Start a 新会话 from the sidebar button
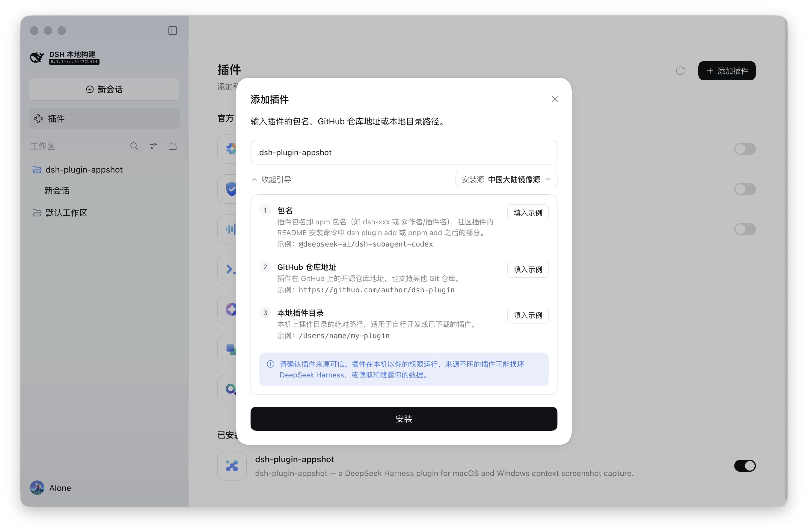Viewport: 808px width, 532px height. pyautogui.click(x=104, y=89)
